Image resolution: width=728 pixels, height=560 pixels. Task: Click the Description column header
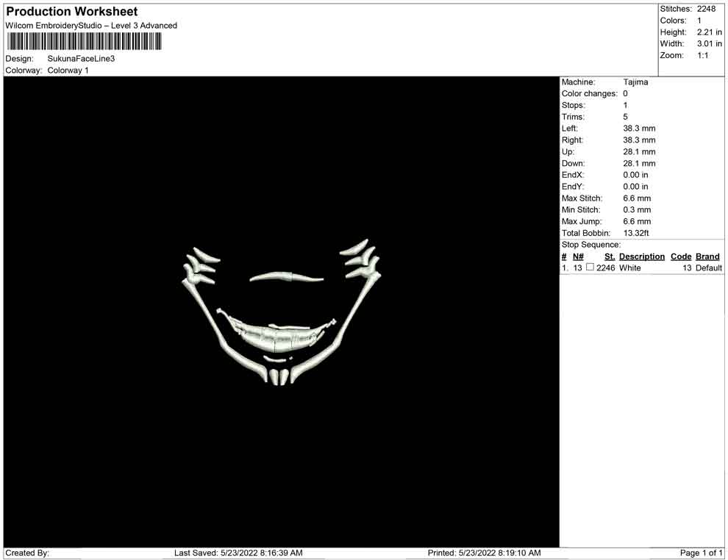pyautogui.click(x=642, y=256)
